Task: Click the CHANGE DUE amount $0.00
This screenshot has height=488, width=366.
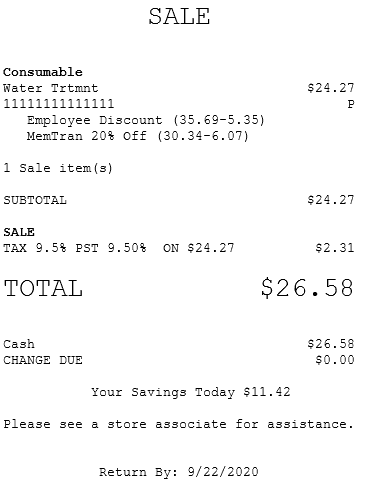Action: (334, 360)
